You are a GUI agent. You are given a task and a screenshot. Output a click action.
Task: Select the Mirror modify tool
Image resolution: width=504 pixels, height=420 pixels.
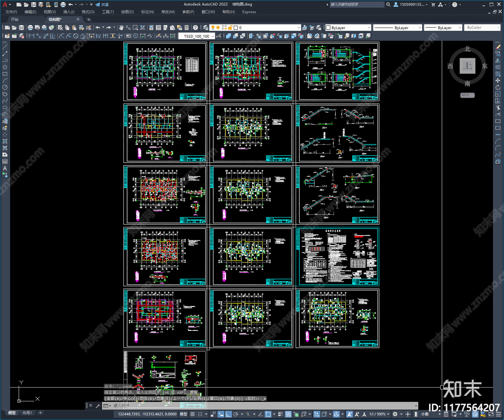coord(498,60)
